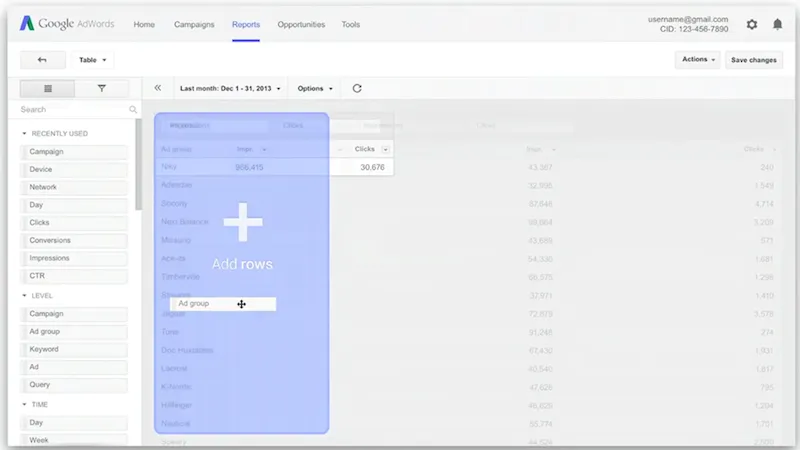Open the notifications bell
800x450 pixels.
click(778, 24)
